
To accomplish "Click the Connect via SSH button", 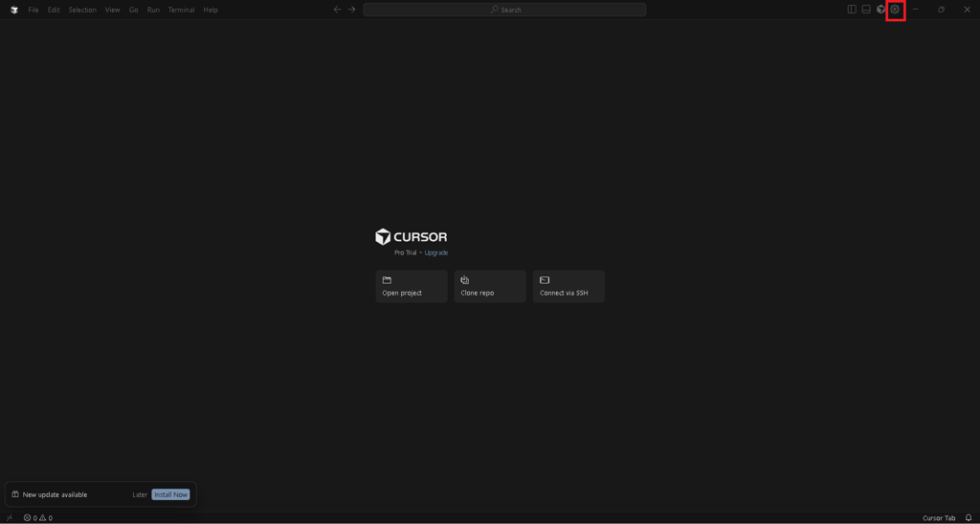I will tap(568, 286).
